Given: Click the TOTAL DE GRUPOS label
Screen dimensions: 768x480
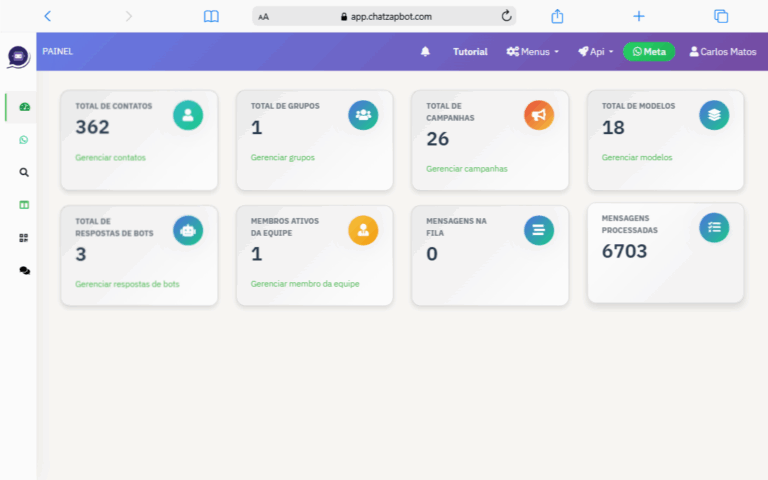Looking at the screenshot, I should click(285, 106).
